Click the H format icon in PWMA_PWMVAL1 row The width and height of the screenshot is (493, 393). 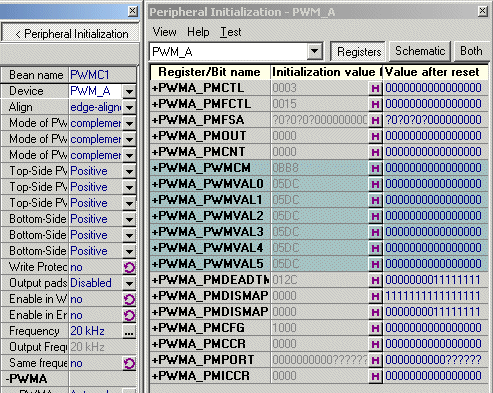click(x=375, y=200)
